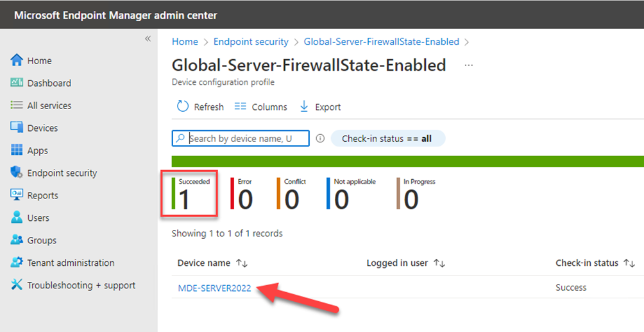
Task: Sort by Check-in status arrows
Action: click(630, 263)
